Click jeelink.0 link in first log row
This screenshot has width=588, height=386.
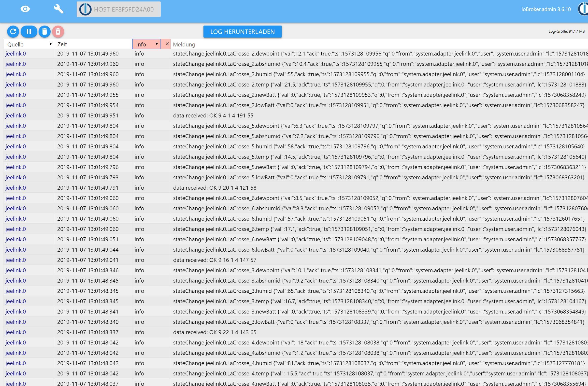(15, 54)
